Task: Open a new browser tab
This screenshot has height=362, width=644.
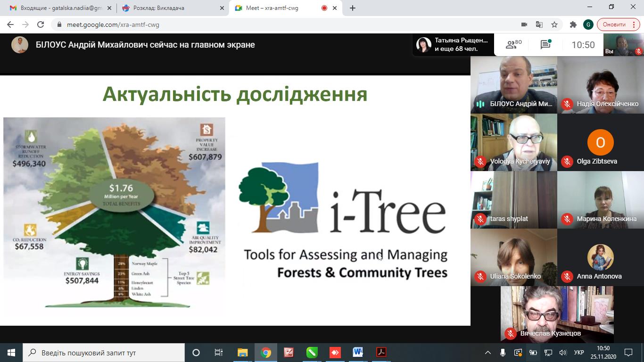Action: coord(353,8)
